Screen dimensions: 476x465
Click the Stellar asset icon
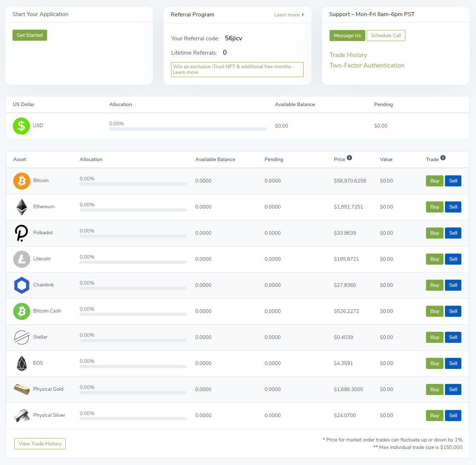[21, 337]
